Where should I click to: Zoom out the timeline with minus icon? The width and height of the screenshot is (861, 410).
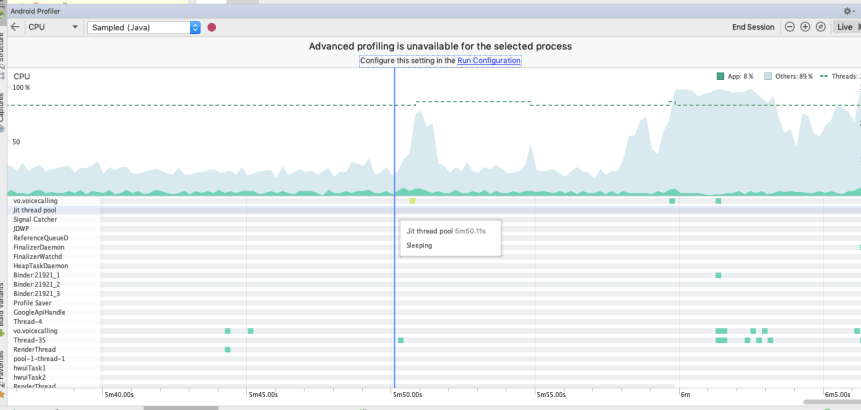point(790,27)
